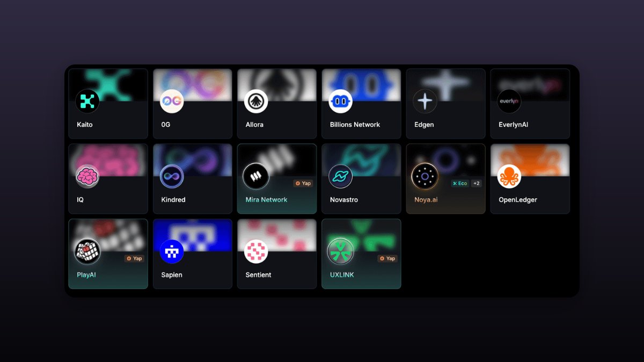This screenshot has height=362, width=644.
Task: Click the Sapien pixel logo
Action: (x=172, y=251)
